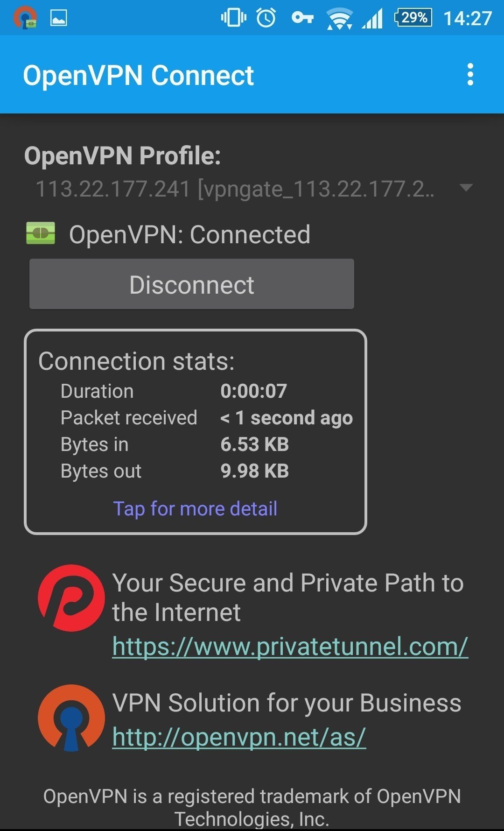Expand the OpenVPN Profile dropdown arrow
Screen dimensions: 504x831
click(x=466, y=188)
